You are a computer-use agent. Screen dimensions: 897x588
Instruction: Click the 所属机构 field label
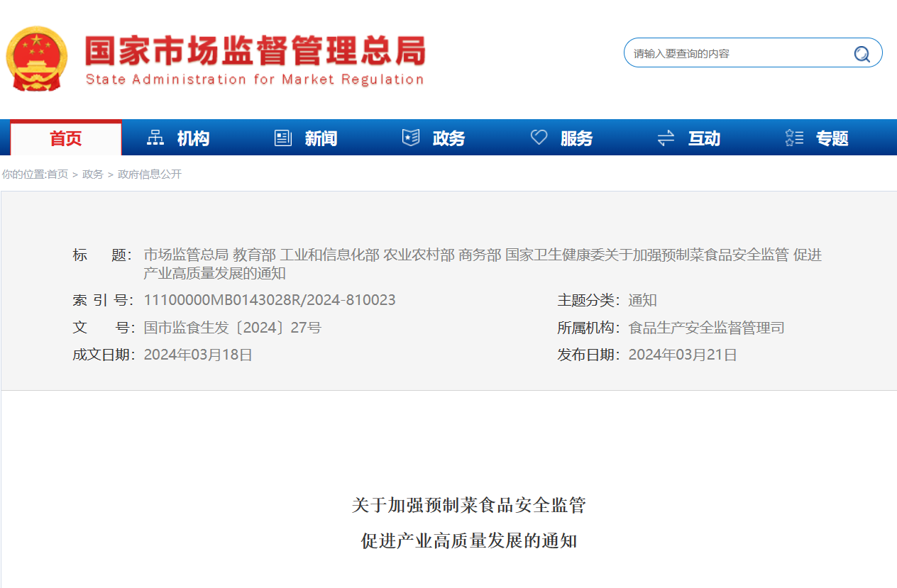(x=588, y=328)
